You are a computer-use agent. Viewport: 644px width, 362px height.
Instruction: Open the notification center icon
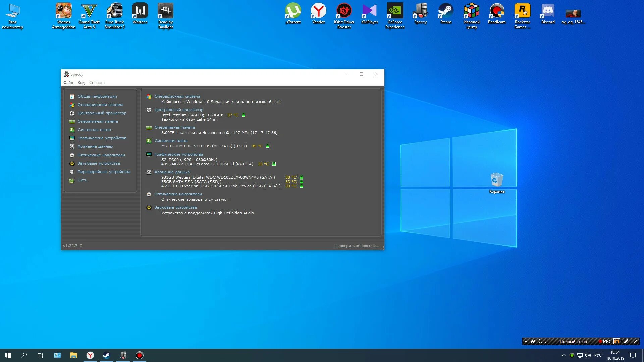click(x=633, y=355)
